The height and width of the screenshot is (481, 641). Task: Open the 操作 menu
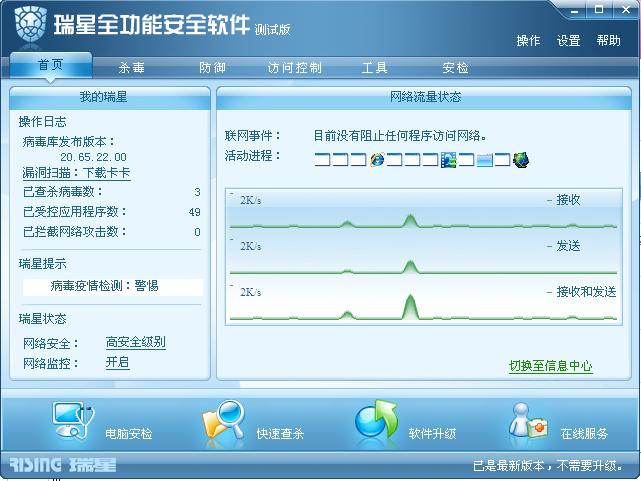tap(528, 40)
